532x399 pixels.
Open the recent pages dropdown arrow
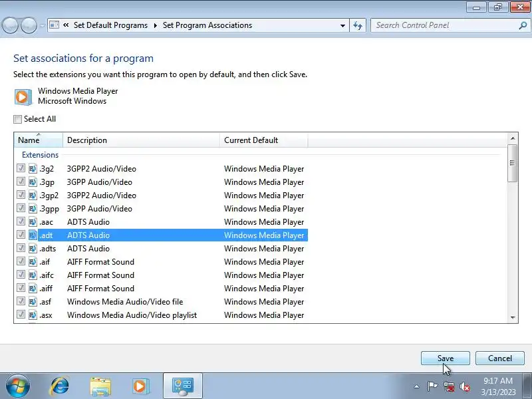click(42, 26)
